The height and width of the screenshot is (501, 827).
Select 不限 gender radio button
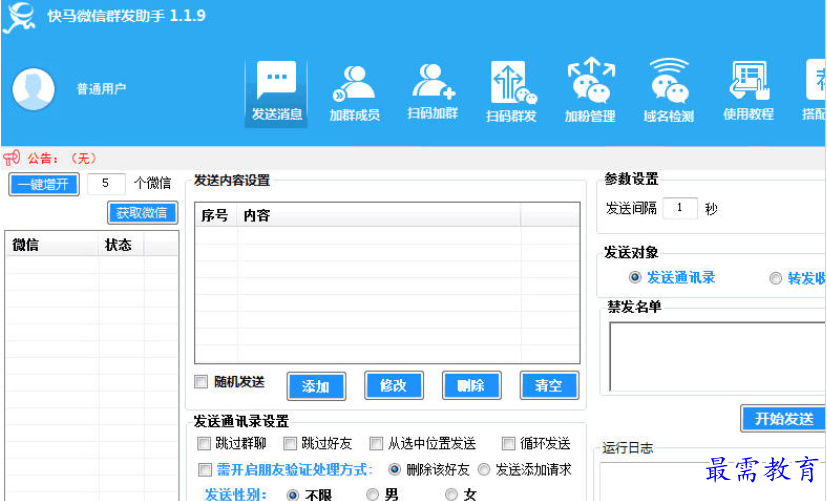[x=292, y=495]
